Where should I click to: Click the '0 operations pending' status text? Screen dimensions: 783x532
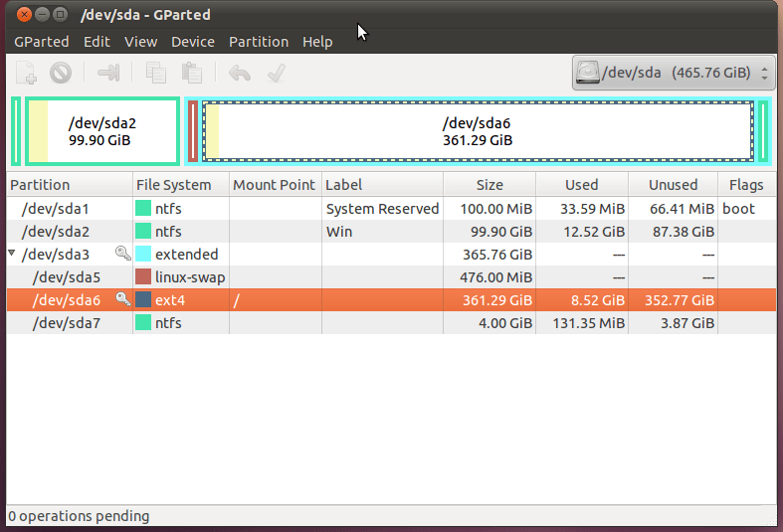(79, 516)
